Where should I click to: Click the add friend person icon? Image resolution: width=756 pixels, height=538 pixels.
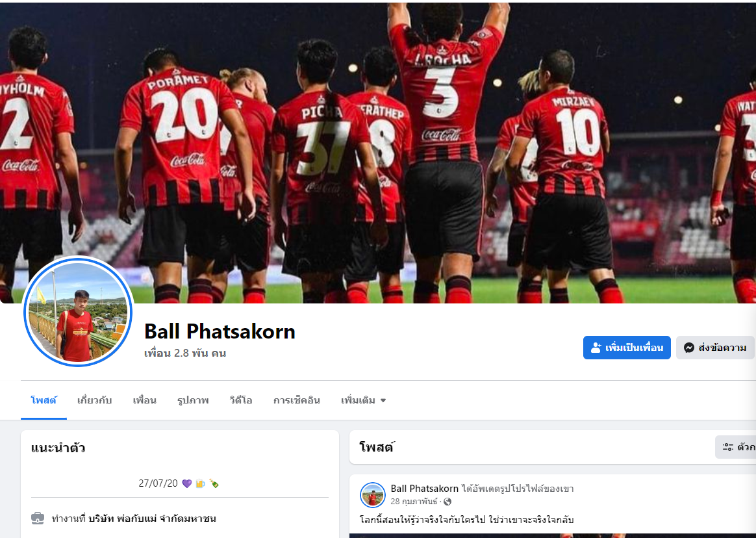tap(596, 348)
